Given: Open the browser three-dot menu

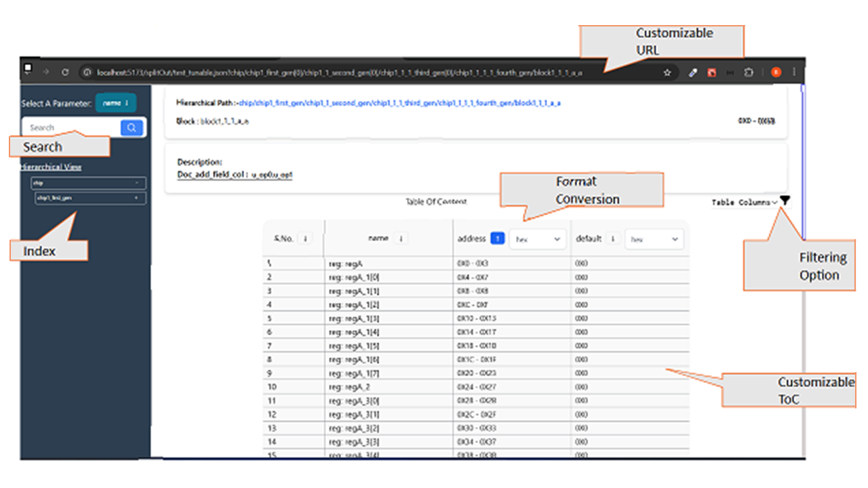Looking at the screenshot, I should coord(794,73).
